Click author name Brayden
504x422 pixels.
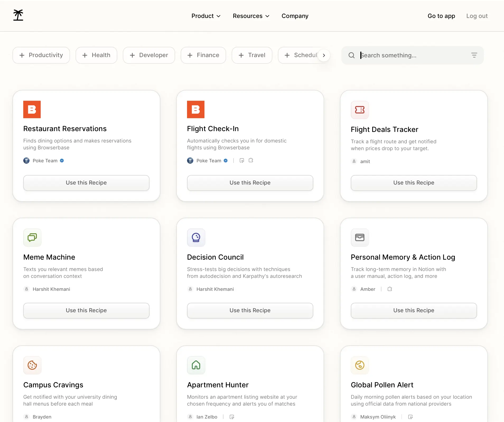(42, 417)
